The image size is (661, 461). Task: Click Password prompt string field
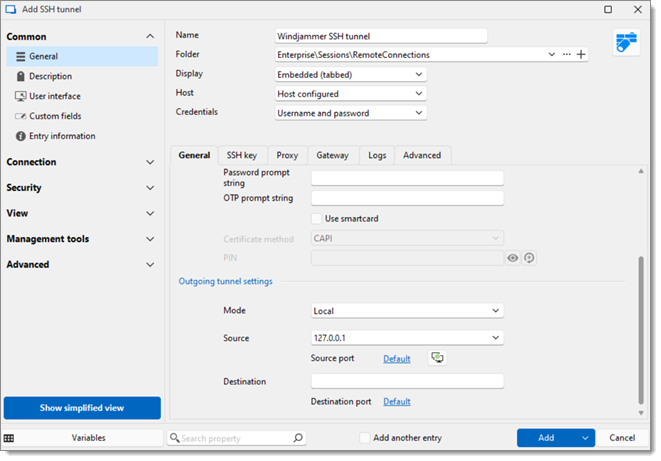tap(407, 178)
